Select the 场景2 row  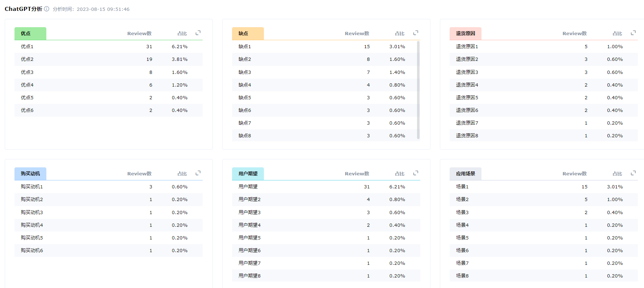pyautogui.click(x=544, y=199)
